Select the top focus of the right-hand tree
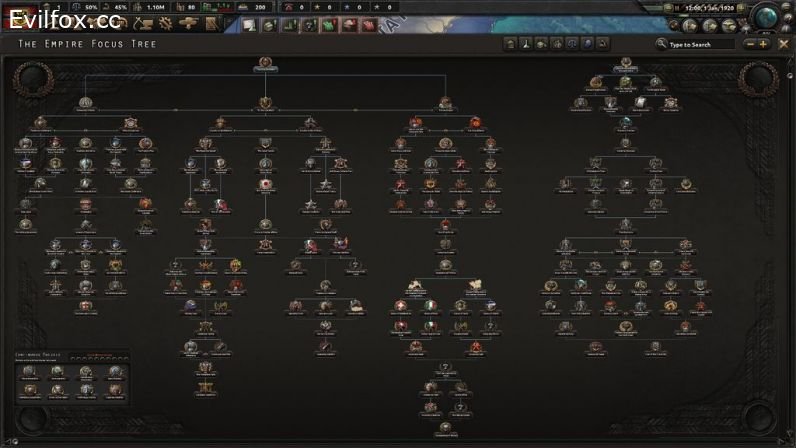The image size is (796, 448). pyautogui.click(x=626, y=66)
